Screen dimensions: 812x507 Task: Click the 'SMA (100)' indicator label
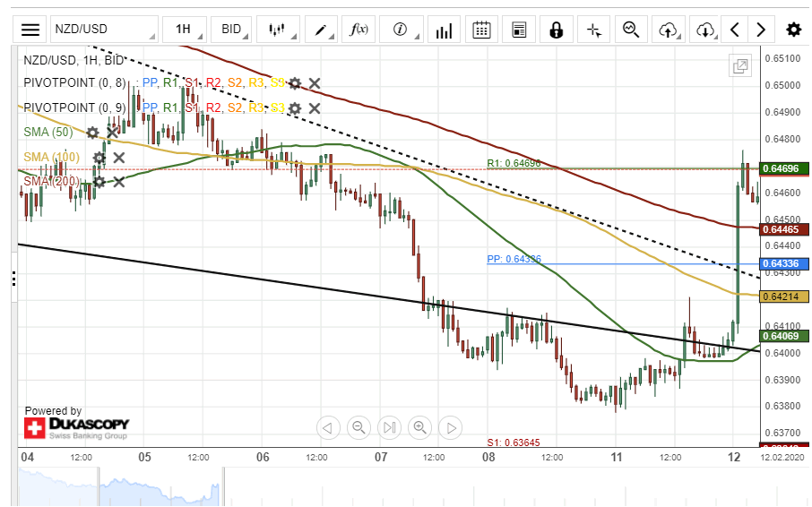[51, 157]
